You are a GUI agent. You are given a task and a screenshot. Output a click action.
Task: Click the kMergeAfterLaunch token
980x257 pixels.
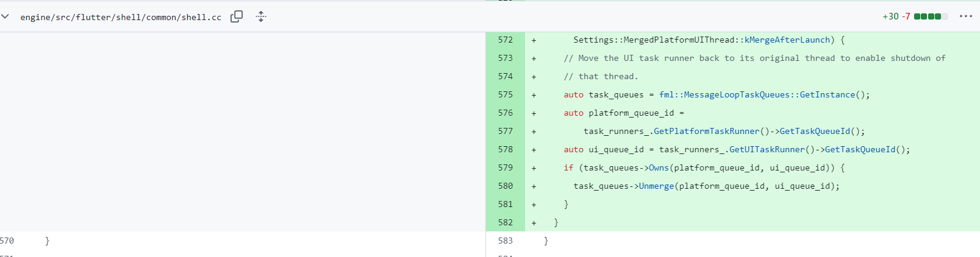coord(787,40)
